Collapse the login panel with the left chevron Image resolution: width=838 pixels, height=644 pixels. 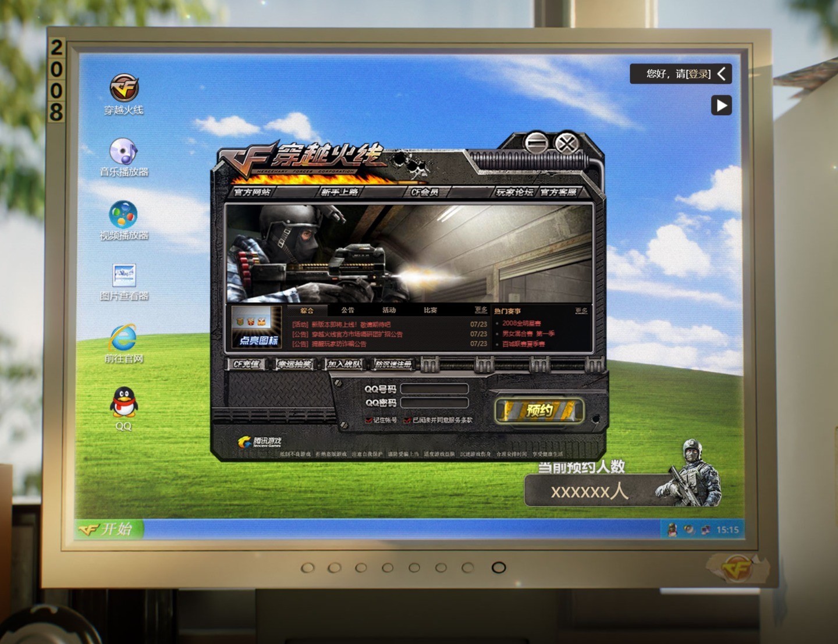722,74
